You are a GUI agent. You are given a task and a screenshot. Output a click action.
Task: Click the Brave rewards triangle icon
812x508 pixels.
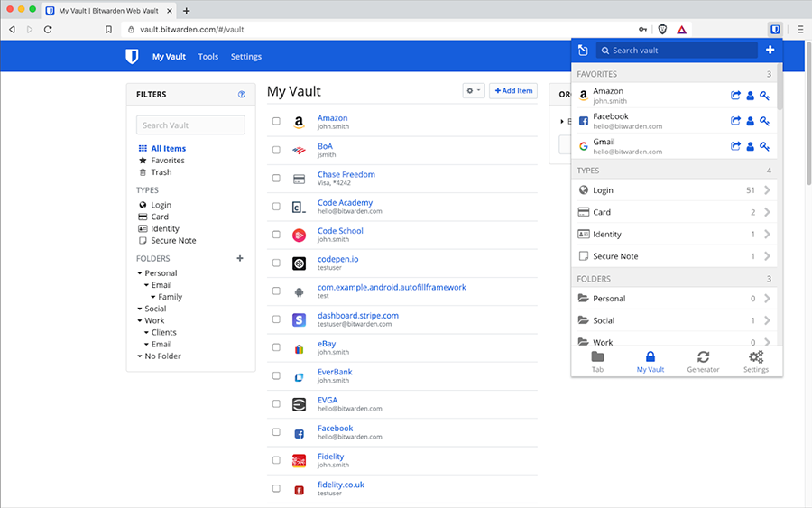(x=681, y=30)
